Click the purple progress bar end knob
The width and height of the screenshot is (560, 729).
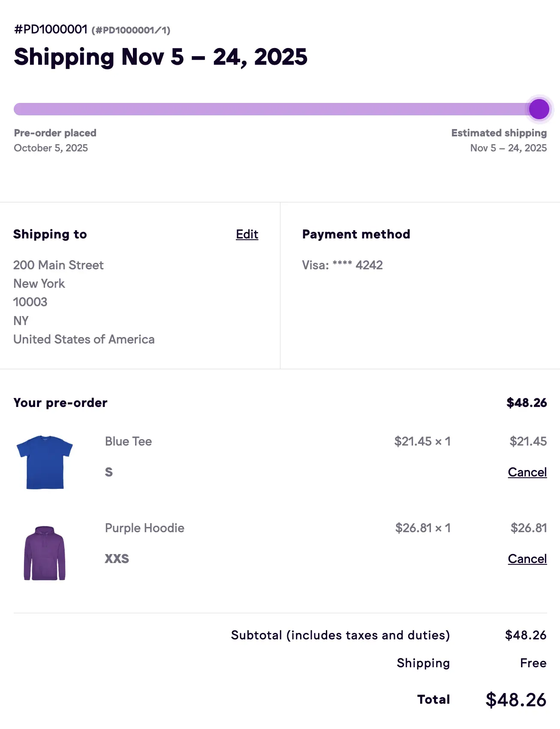(539, 109)
